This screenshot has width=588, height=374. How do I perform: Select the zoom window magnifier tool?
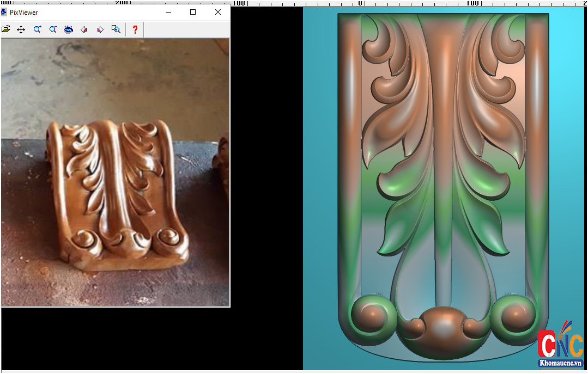pyautogui.click(x=116, y=29)
